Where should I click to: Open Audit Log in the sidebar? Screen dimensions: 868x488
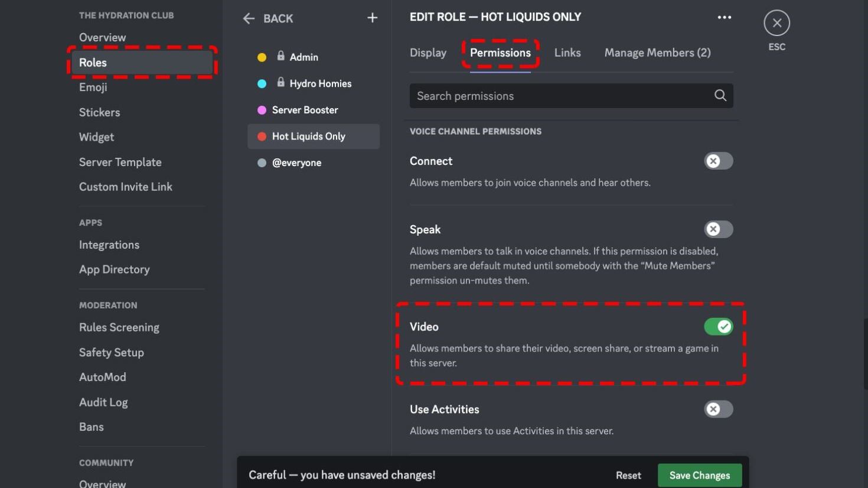pos(103,402)
